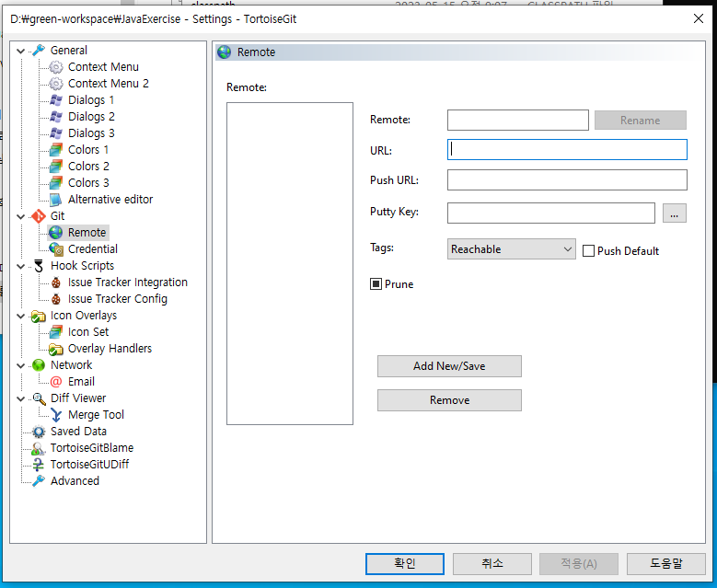Select the Context Menu settings page
Screen dimensions: 717x588
[x=103, y=67]
